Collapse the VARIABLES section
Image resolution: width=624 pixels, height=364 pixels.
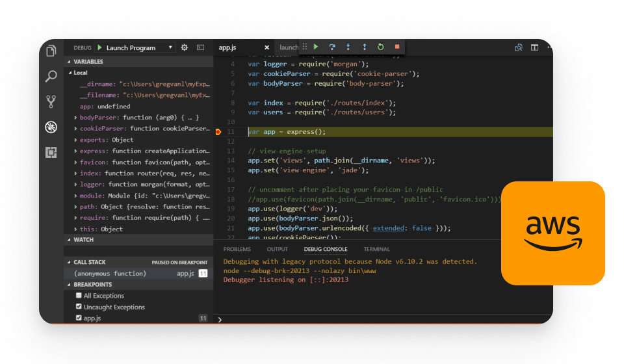(68, 62)
